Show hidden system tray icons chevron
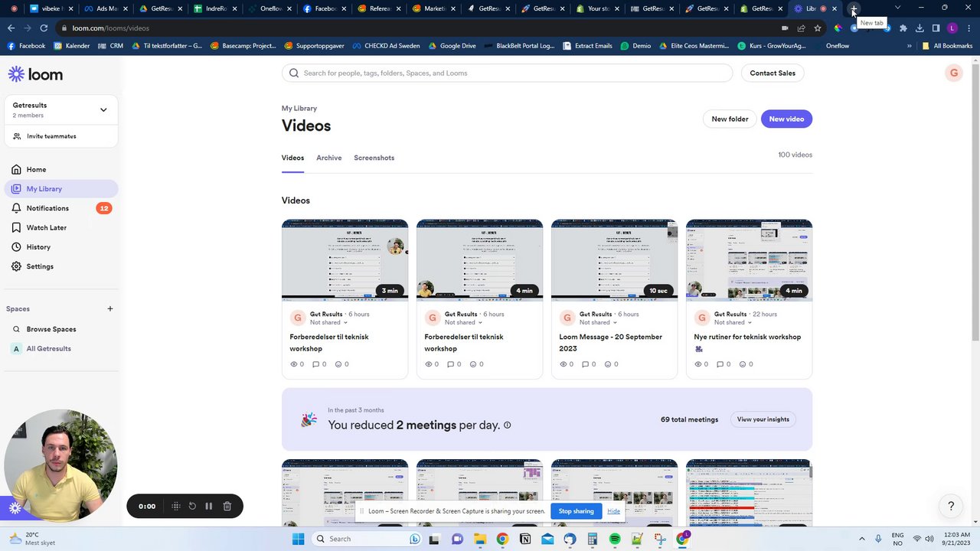980x551 pixels. (861, 539)
